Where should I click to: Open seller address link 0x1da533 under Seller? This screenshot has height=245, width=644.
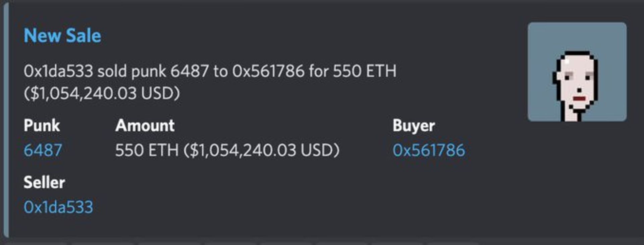point(58,207)
